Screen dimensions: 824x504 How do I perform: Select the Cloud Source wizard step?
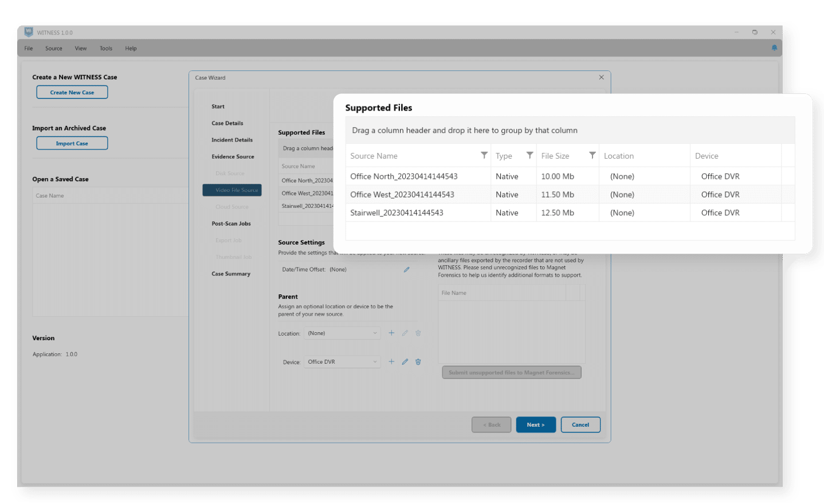[232, 207]
